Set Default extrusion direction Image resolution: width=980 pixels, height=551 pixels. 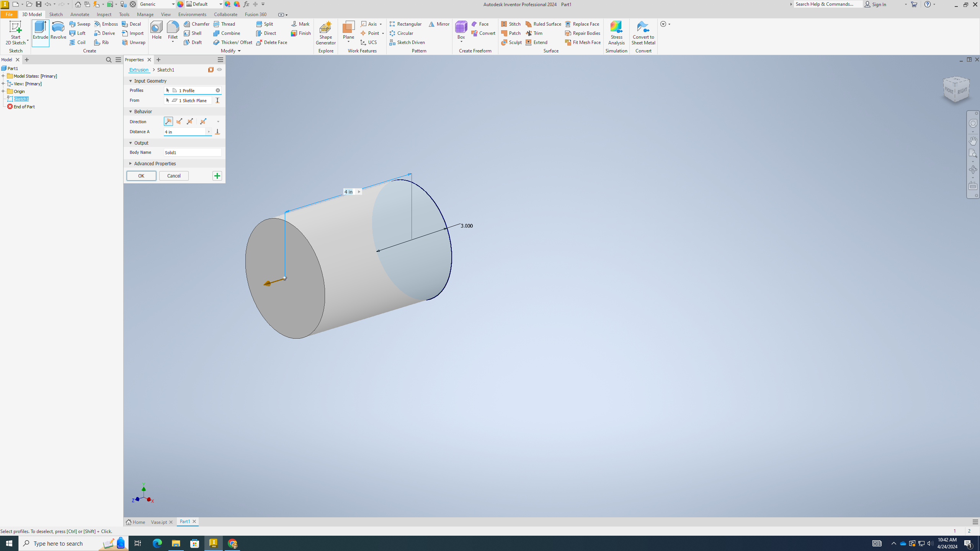point(168,121)
